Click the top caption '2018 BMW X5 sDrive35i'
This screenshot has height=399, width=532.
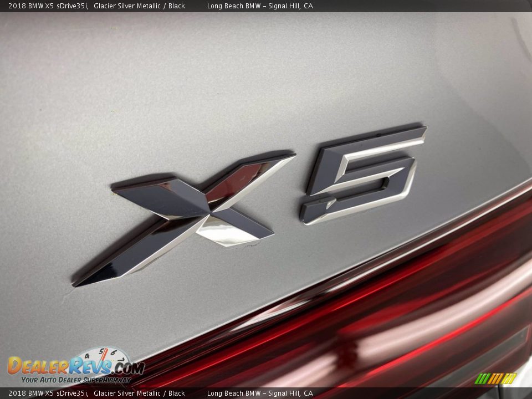(48, 6)
